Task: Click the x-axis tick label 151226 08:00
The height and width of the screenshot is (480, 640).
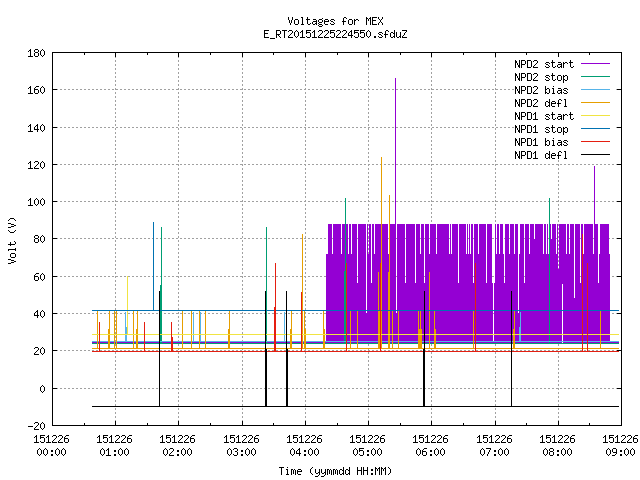Action: [x=558, y=446]
